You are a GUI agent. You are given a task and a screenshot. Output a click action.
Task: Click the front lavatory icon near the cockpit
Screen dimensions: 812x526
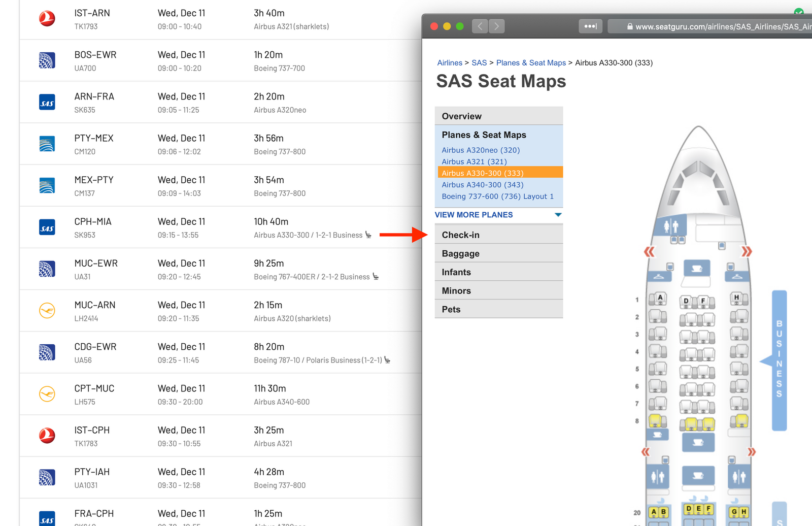(x=671, y=226)
